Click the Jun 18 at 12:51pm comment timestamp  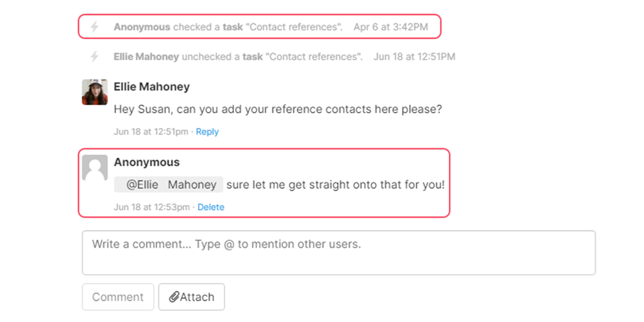151,132
